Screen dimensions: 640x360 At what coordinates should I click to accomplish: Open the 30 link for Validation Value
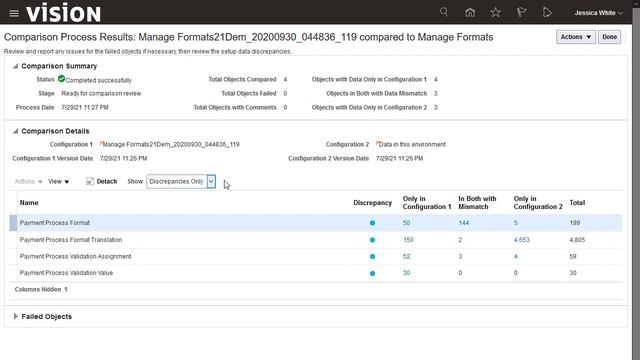[406, 273]
